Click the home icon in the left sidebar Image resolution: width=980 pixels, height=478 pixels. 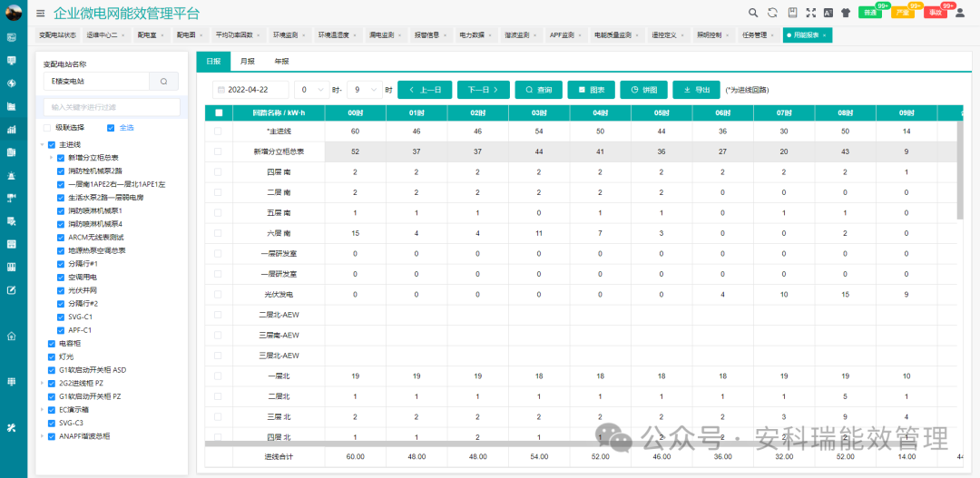tap(11, 337)
